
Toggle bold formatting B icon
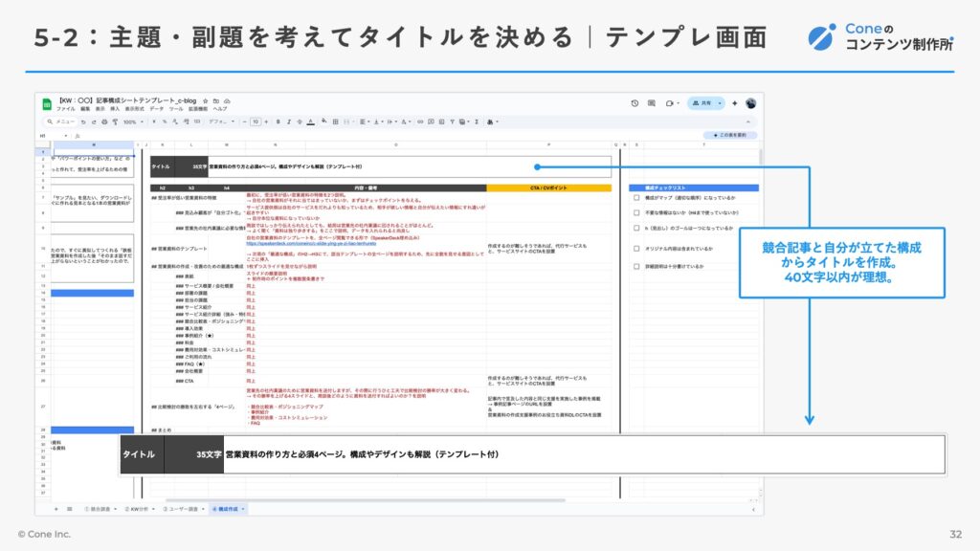(x=278, y=121)
